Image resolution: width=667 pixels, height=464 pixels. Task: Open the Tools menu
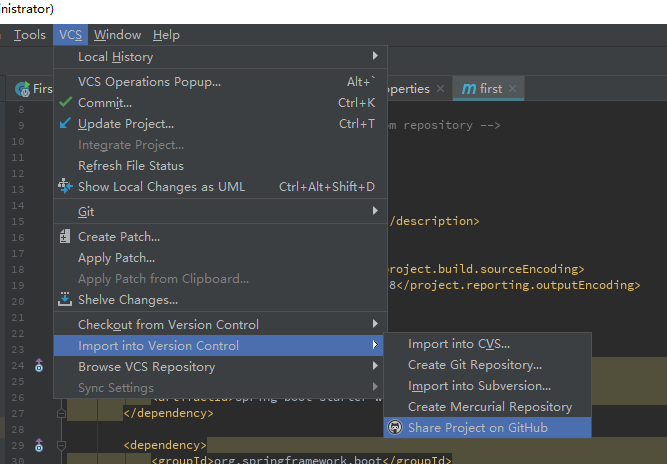(x=29, y=35)
